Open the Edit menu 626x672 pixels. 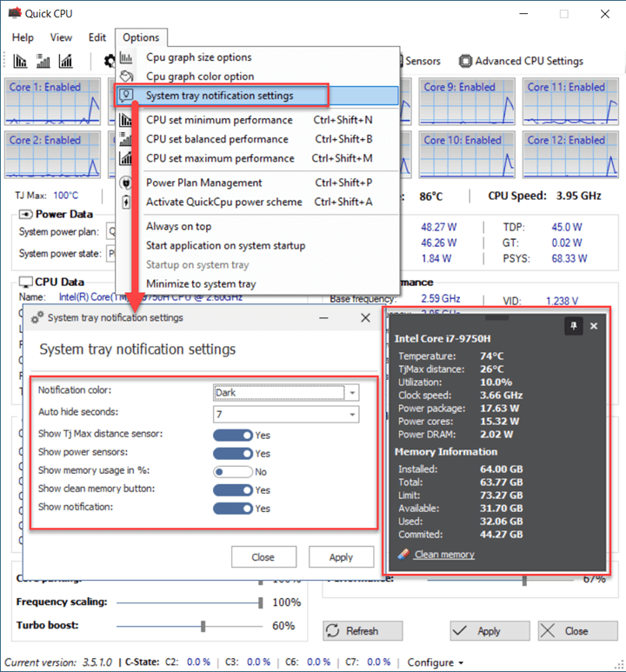point(97,37)
